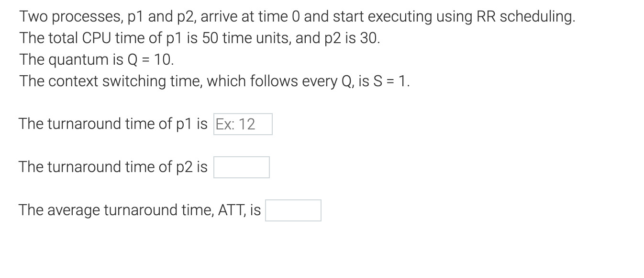Select the text p2 is 30
Viewport: 644px width, 278px height.
point(352,37)
